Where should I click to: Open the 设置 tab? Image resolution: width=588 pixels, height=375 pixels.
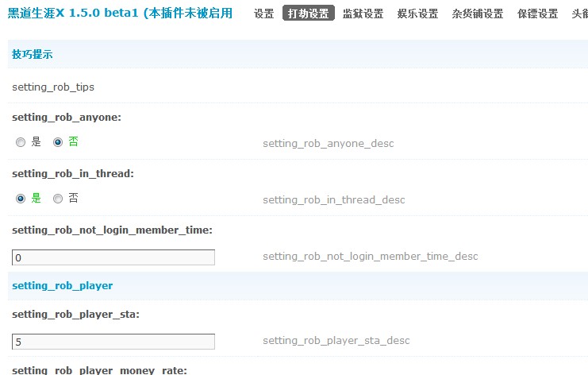point(263,14)
